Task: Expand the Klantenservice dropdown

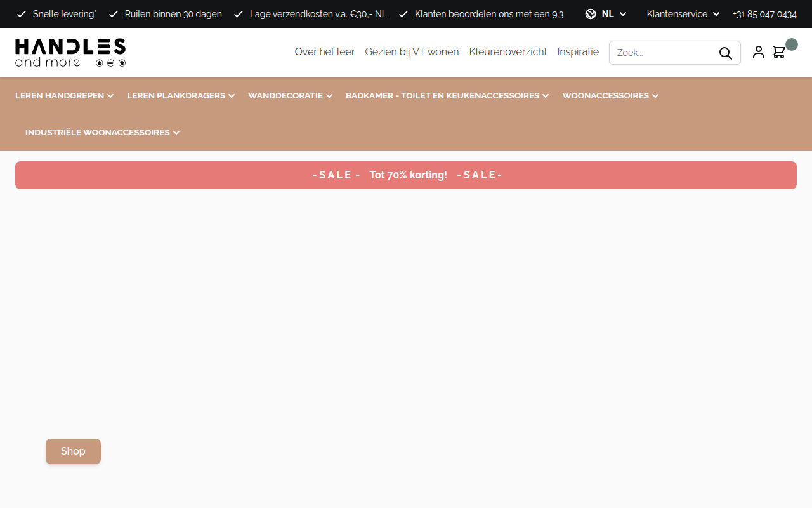Action: pos(683,14)
